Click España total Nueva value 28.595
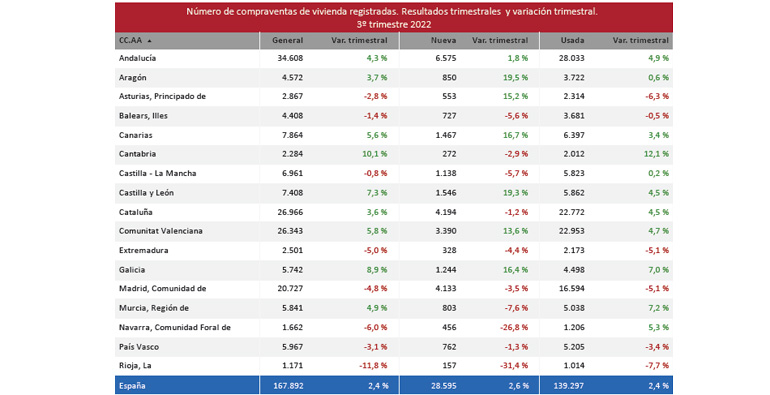The image size is (770, 395). 444,386
